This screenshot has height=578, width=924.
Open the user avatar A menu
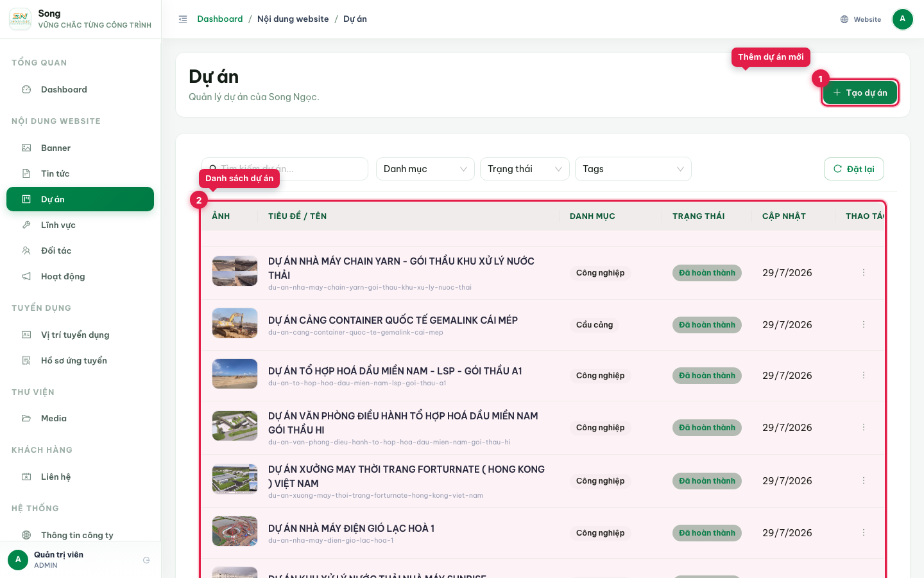coord(902,19)
